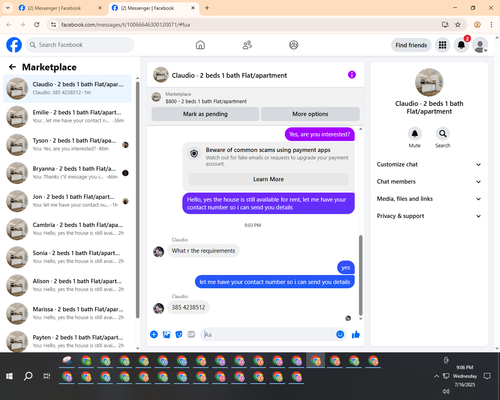
Task: Open the Facebook logo home link
Action: pos(14,45)
